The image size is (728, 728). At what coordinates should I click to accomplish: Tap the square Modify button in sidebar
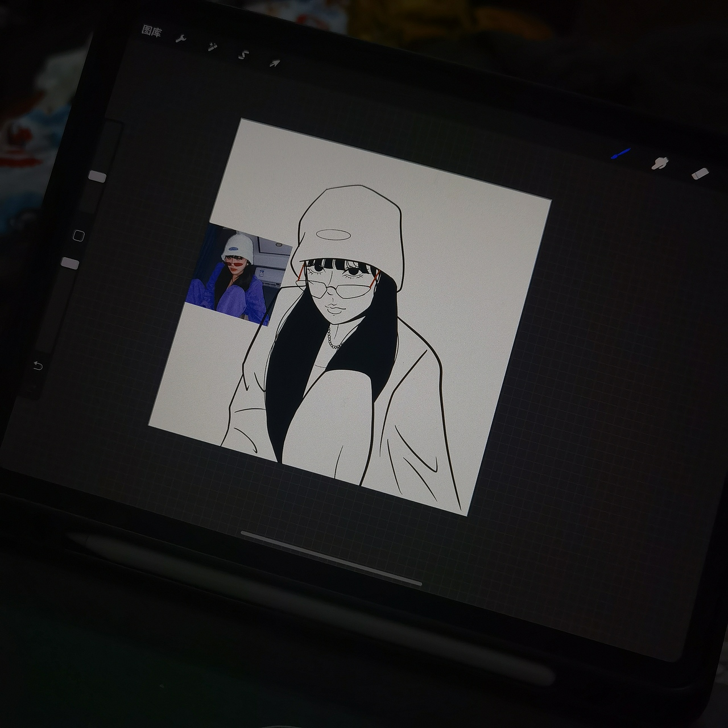point(79,235)
